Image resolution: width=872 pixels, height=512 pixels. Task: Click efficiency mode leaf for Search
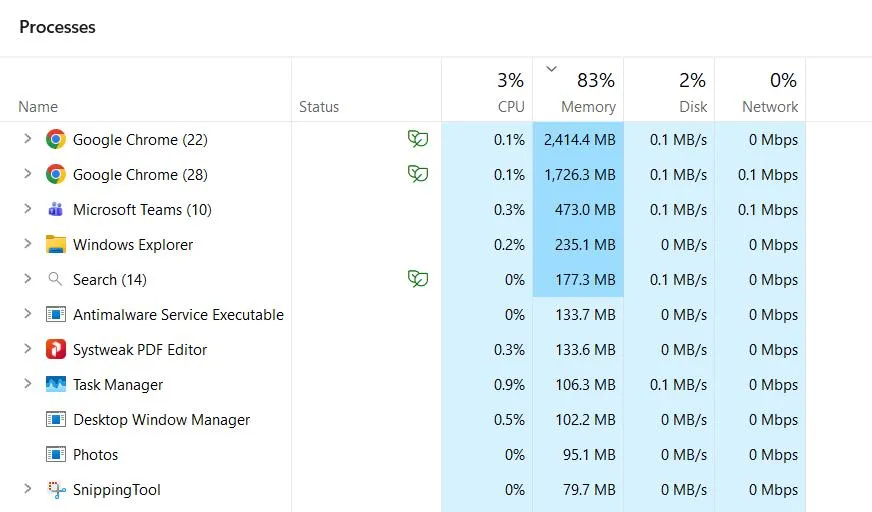point(418,278)
